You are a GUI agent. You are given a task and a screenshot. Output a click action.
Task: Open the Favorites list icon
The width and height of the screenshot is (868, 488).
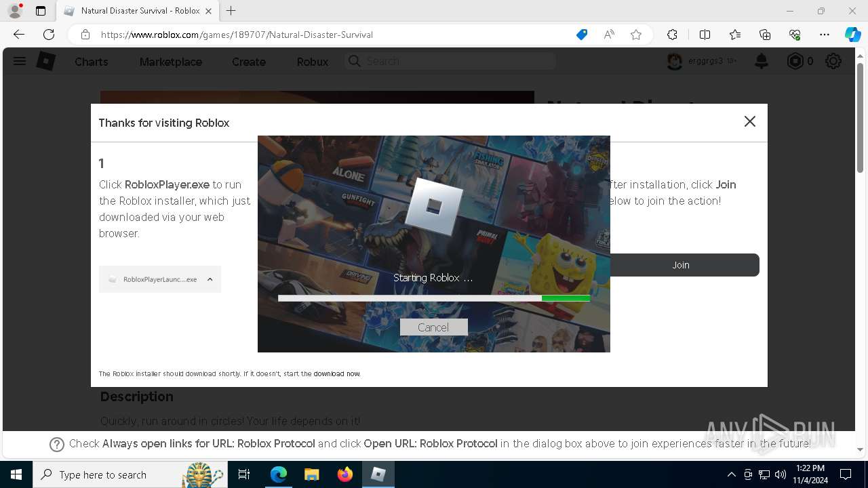735,35
